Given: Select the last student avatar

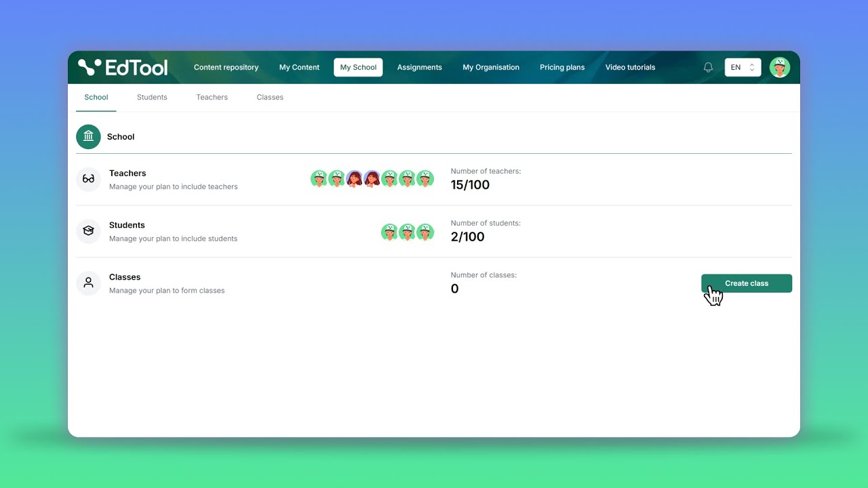Looking at the screenshot, I should (x=425, y=232).
